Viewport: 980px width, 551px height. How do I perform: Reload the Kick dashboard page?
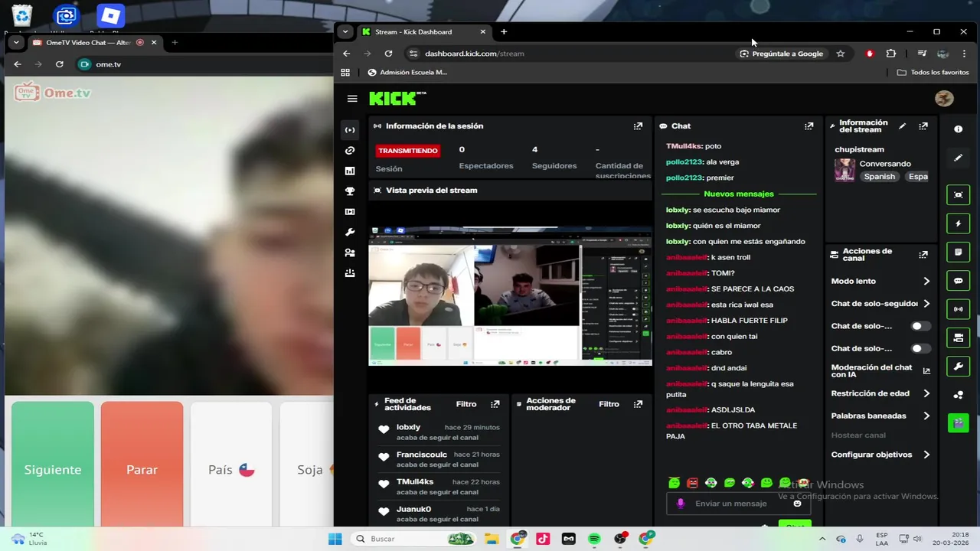click(x=388, y=54)
